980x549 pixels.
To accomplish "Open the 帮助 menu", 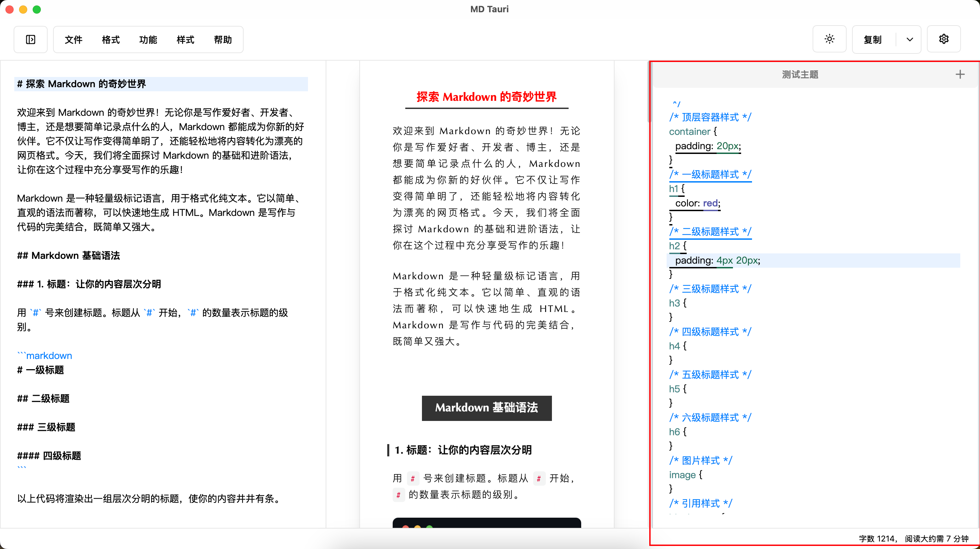I will [223, 40].
